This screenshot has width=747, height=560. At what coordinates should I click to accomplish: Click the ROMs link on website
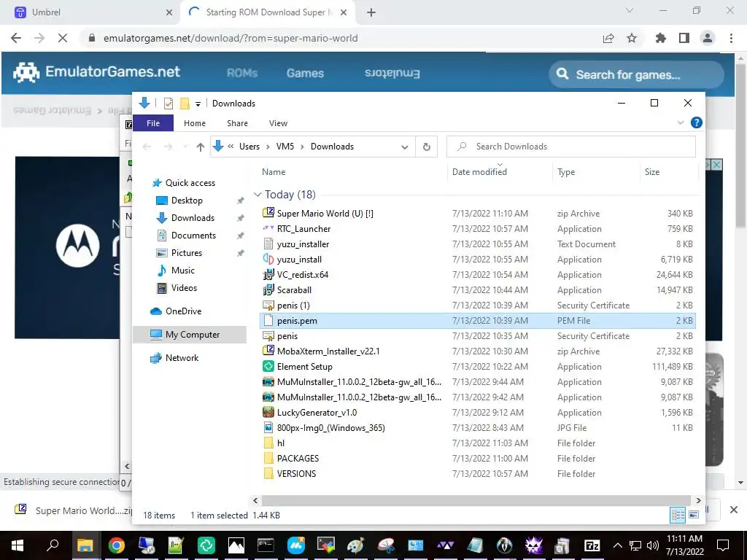242,74
